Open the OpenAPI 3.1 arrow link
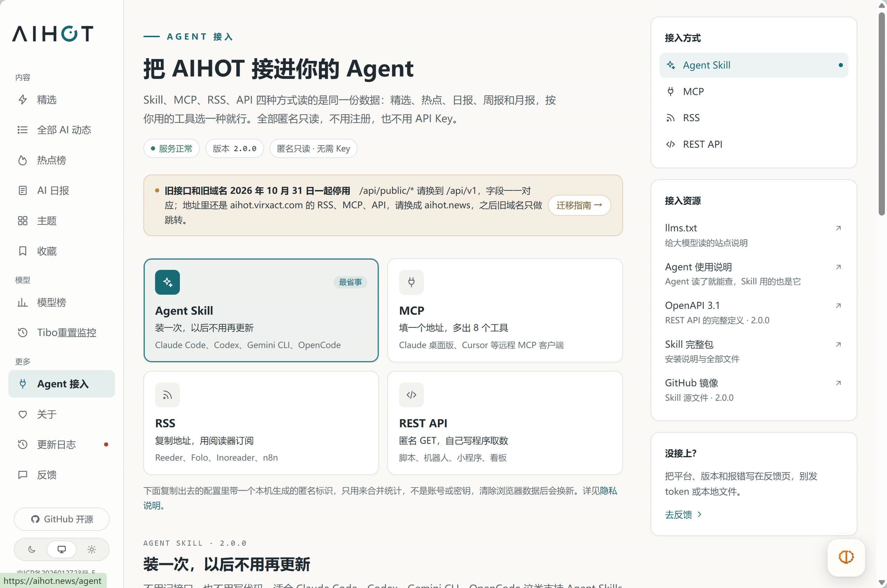 coord(838,306)
